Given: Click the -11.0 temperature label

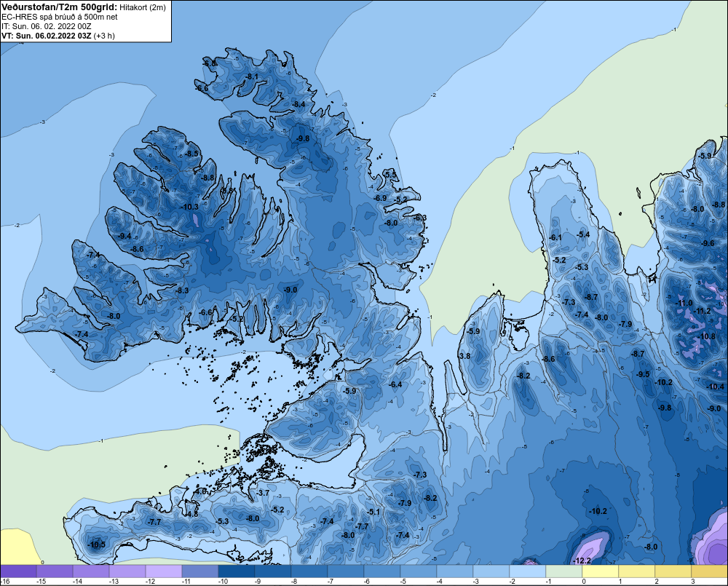Looking at the screenshot, I should 684,304.
